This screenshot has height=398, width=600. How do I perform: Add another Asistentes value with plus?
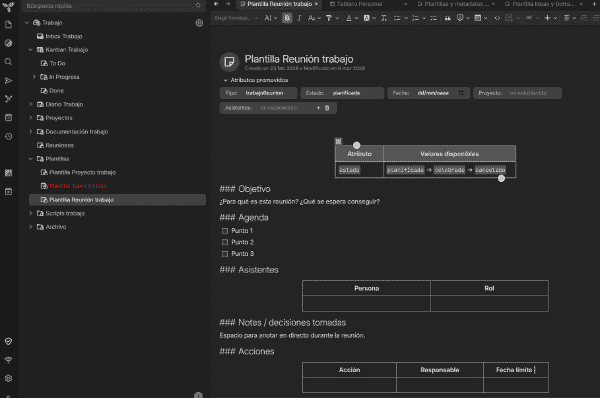pos(318,108)
